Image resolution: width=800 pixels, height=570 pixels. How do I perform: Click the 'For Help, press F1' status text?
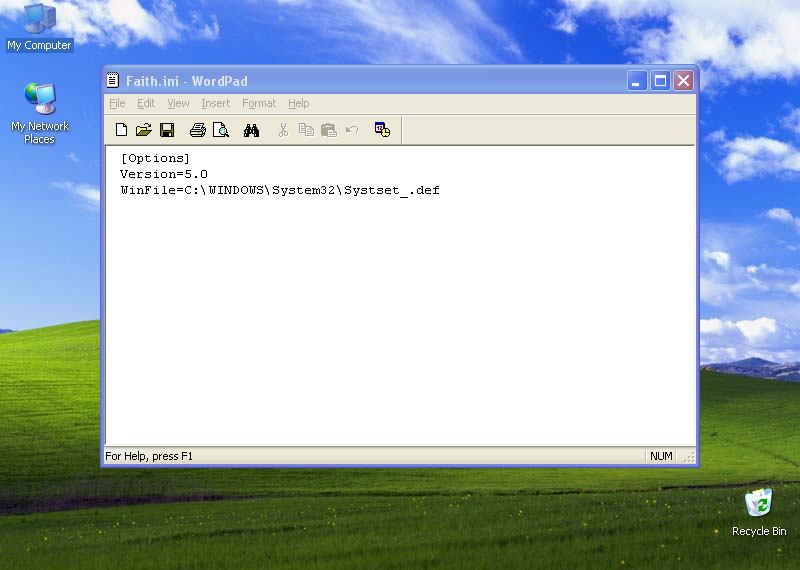[149, 456]
